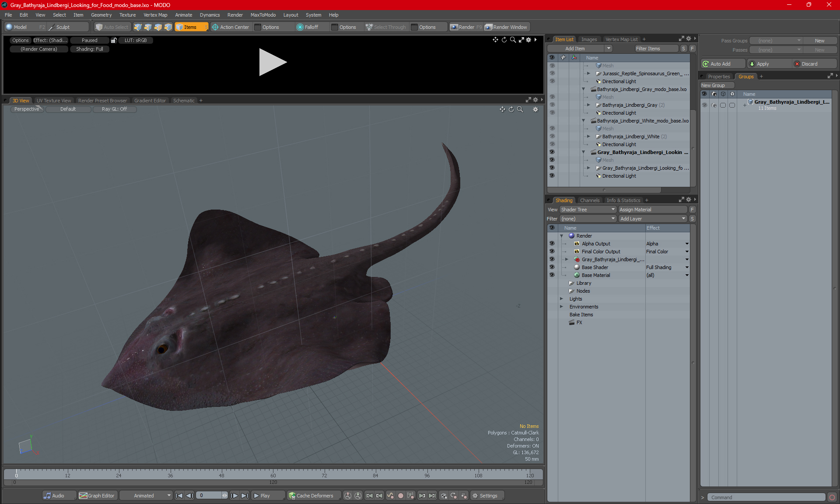Expand the Bathyraja_Lindbergi_White item
Image resolution: width=840 pixels, height=504 pixels.
pos(589,136)
